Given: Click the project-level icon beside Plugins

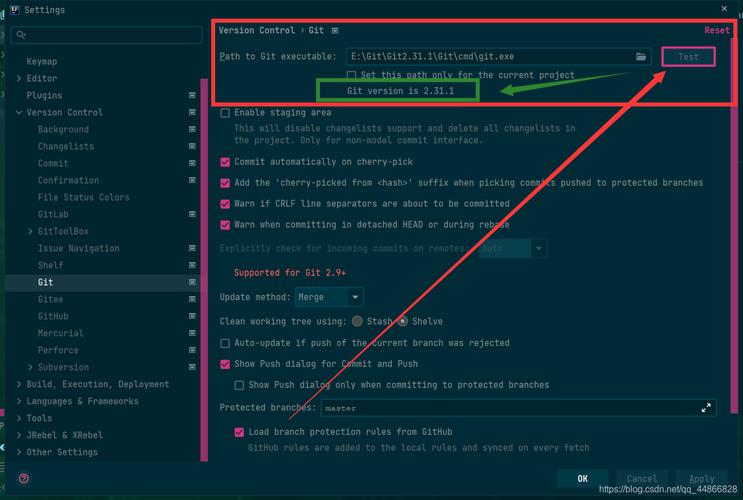Looking at the screenshot, I should pos(192,96).
